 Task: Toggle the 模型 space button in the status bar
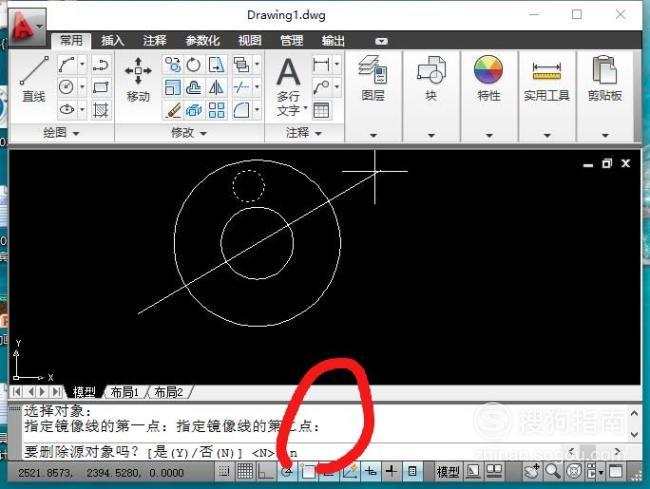pos(448,472)
